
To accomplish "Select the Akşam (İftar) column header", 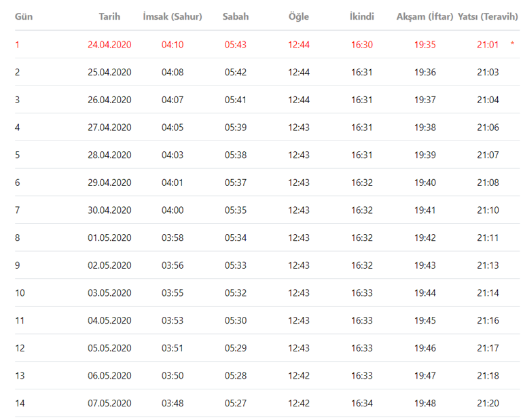I will pos(425,16).
